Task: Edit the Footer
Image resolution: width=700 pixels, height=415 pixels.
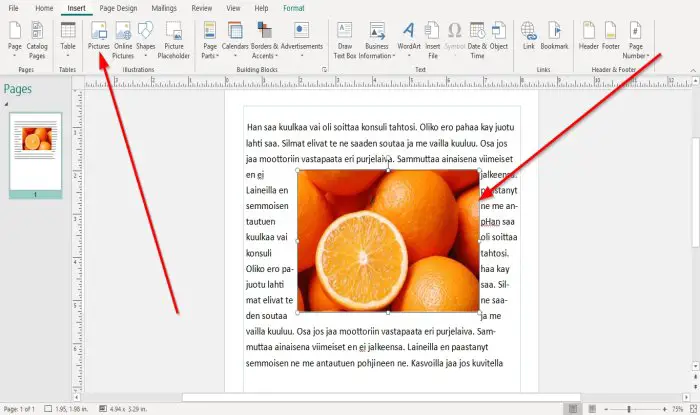Action: 611,36
